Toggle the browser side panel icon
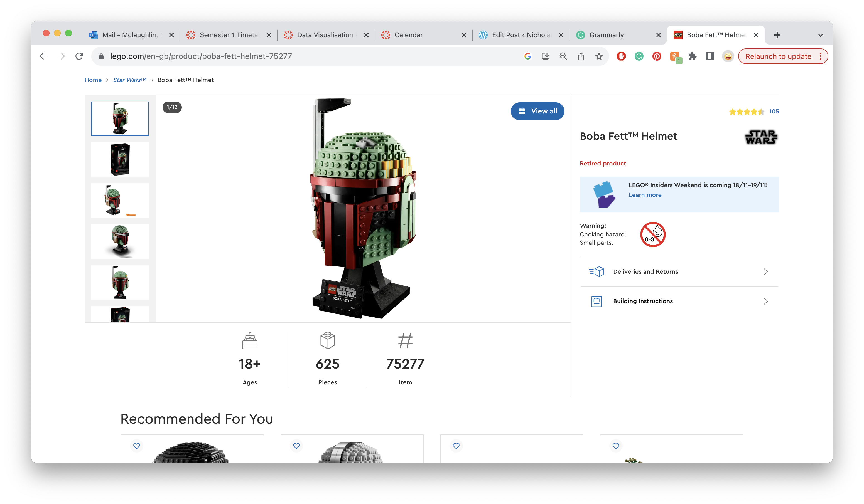 710,56
